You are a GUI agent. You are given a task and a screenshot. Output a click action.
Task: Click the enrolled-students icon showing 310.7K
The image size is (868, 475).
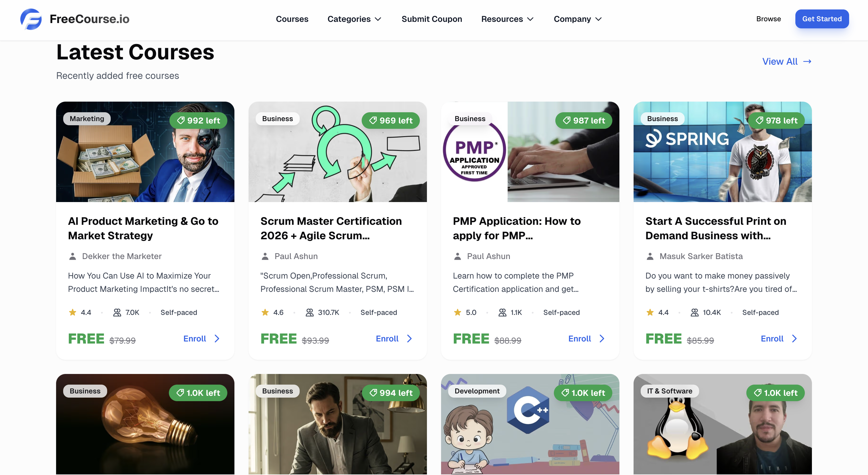pyautogui.click(x=309, y=312)
